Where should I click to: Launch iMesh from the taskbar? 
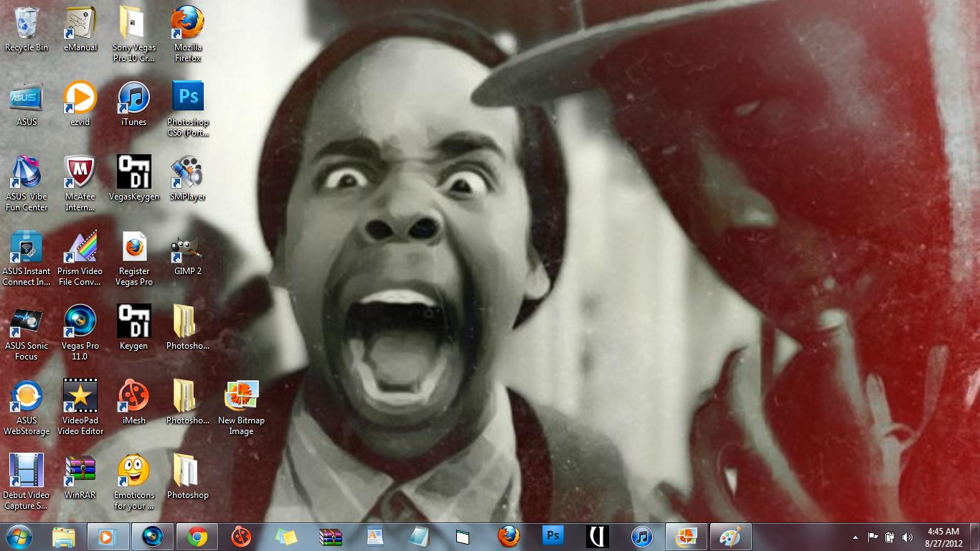242,537
